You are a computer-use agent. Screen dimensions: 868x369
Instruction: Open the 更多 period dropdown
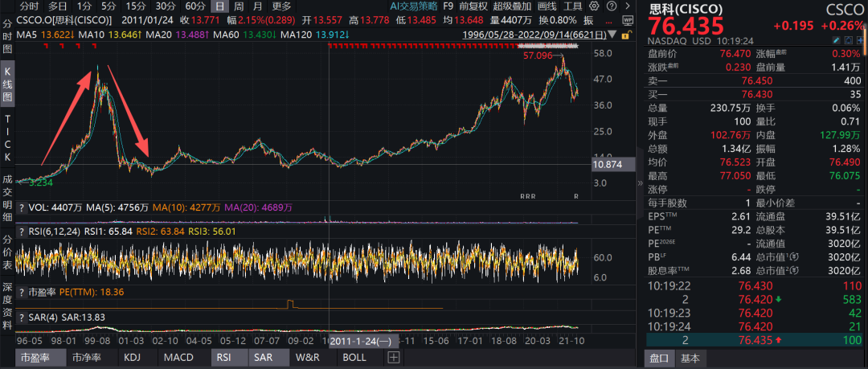pyautogui.click(x=281, y=6)
